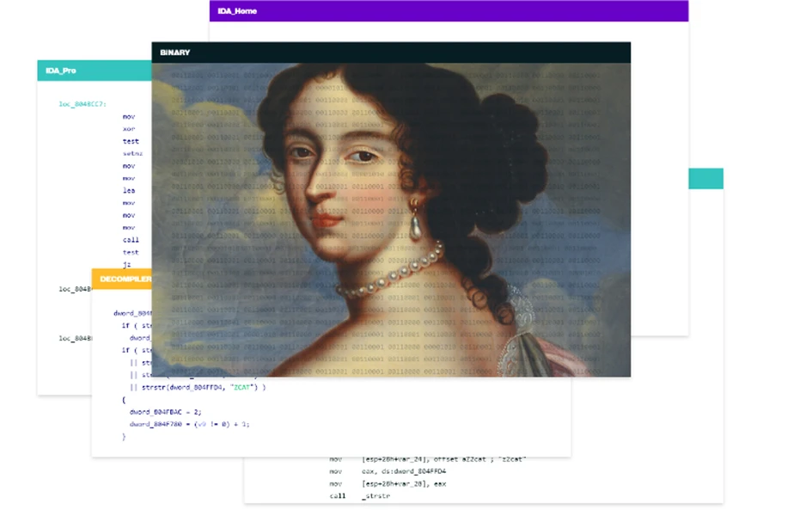Click the lea instruction in disassembly
The image size is (812, 510).
point(129,190)
